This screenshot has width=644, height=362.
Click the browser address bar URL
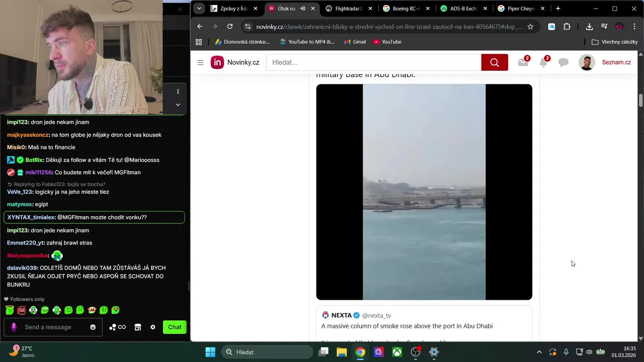point(388,27)
